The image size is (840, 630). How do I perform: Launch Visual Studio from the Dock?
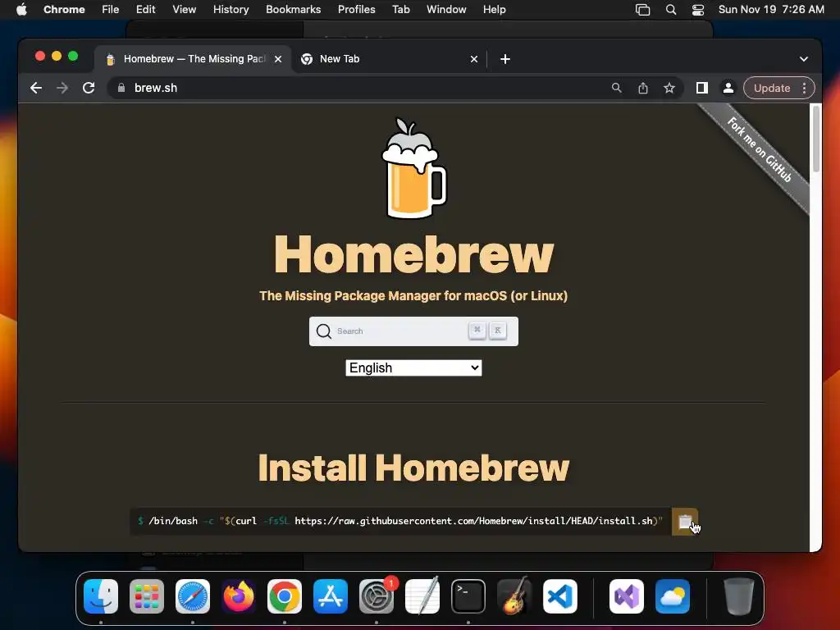(627, 596)
